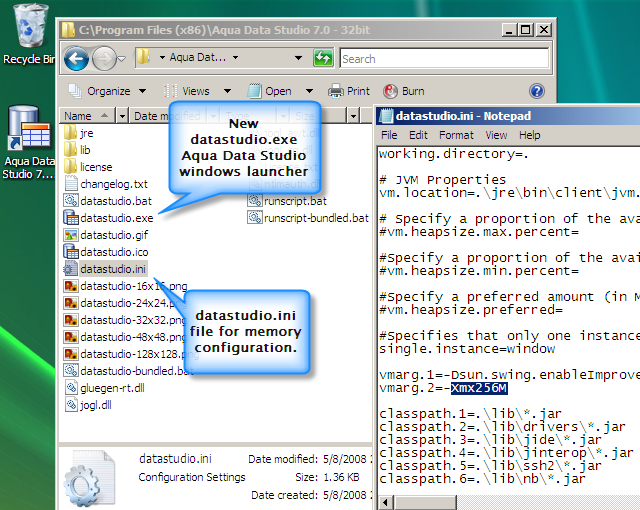Click '#vm.heapsize.min.percent=' line in Notepad
This screenshot has height=510, width=640.
(479, 271)
